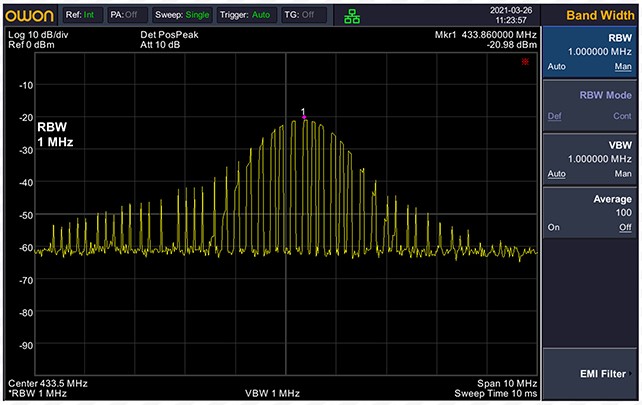Click the Span 10 MHz label
This screenshot has height=405, width=642.
pyautogui.click(x=508, y=384)
